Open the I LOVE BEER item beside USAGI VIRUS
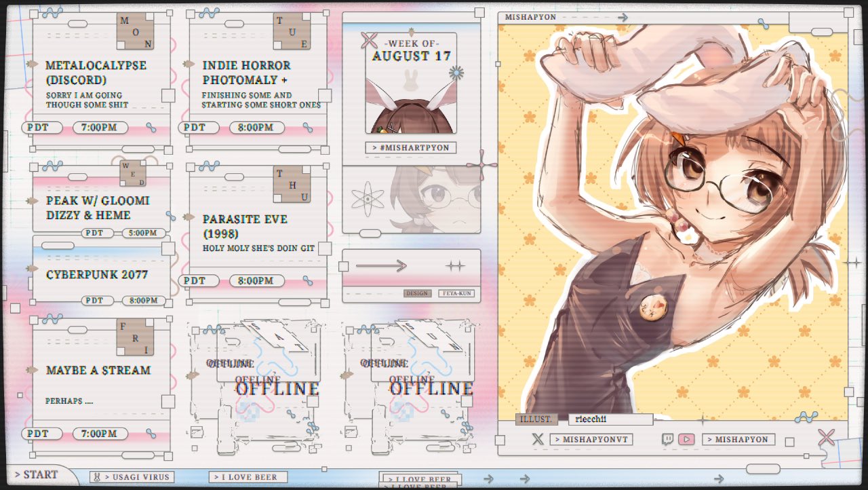Viewport: 868px width, 490px height. [248, 477]
